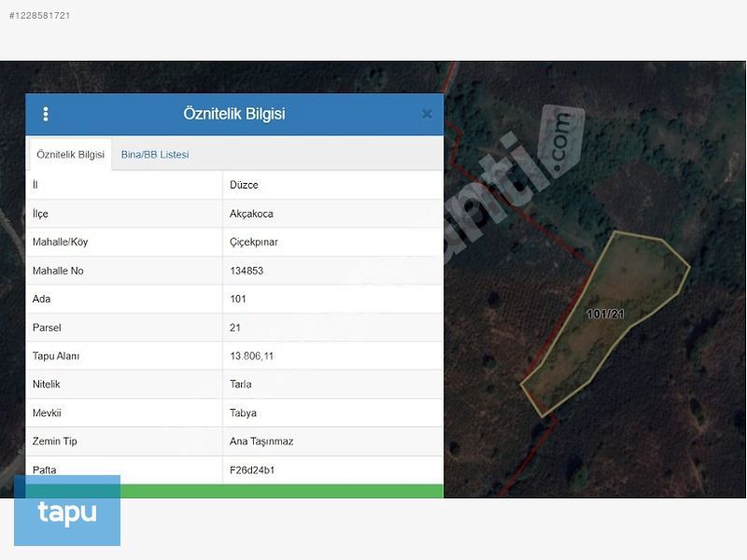Viewport: 747px width, 560px height.
Task: Click the Tapu Alanı value 13.806,11
Action: 251,356
